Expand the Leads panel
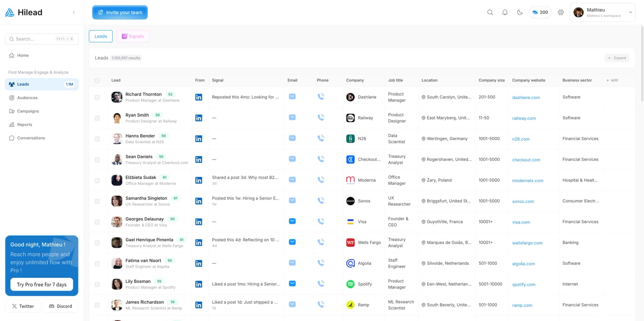644x321 pixels. [617, 58]
